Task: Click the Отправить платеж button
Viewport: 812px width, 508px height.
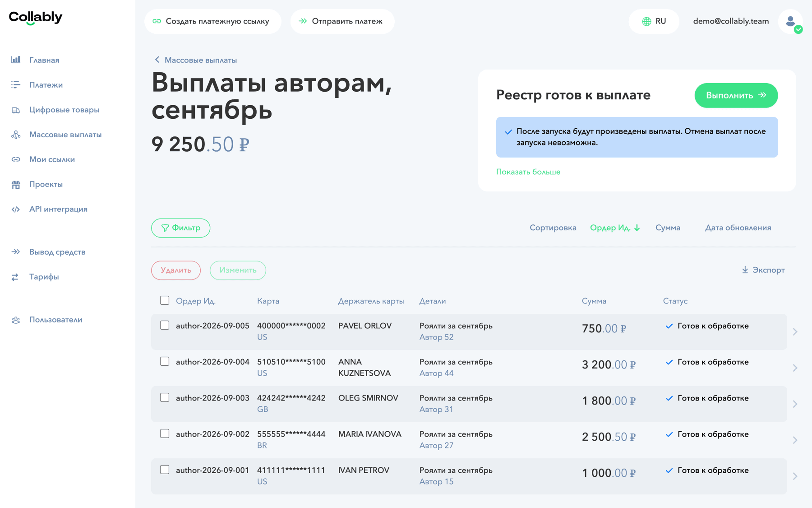Action: tap(342, 21)
